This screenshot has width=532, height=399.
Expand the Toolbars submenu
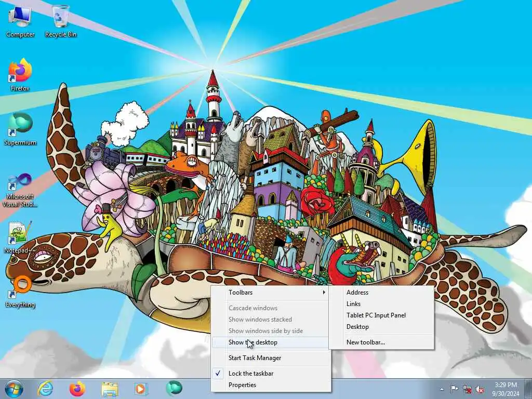click(x=271, y=292)
